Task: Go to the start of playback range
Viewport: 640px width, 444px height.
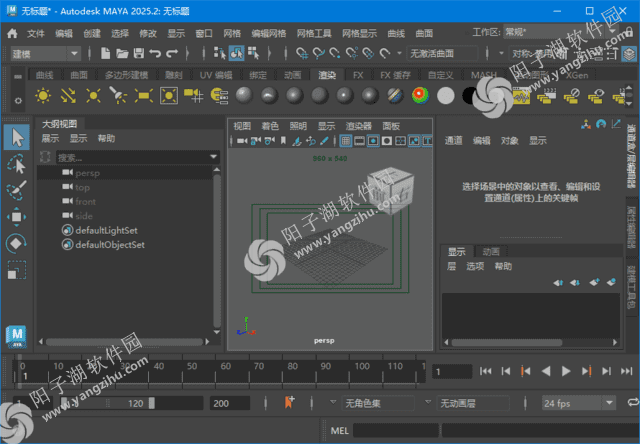Action: (485, 371)
